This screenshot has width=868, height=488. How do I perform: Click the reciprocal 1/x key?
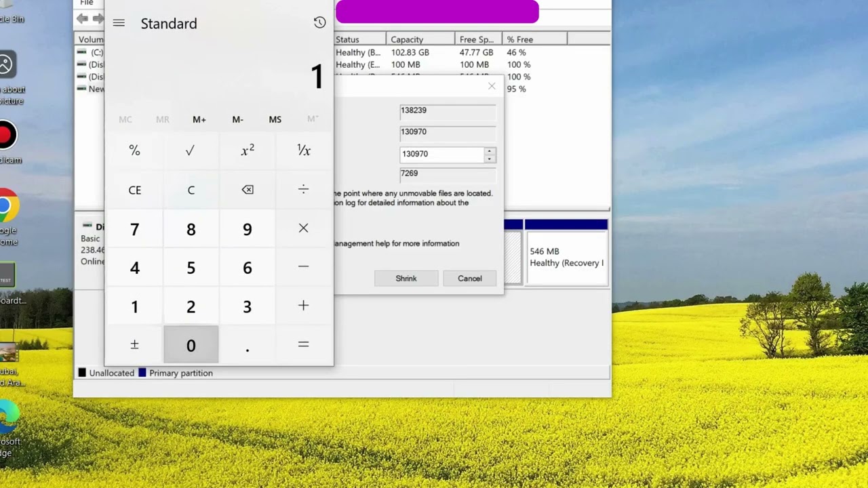click(304, 150)
